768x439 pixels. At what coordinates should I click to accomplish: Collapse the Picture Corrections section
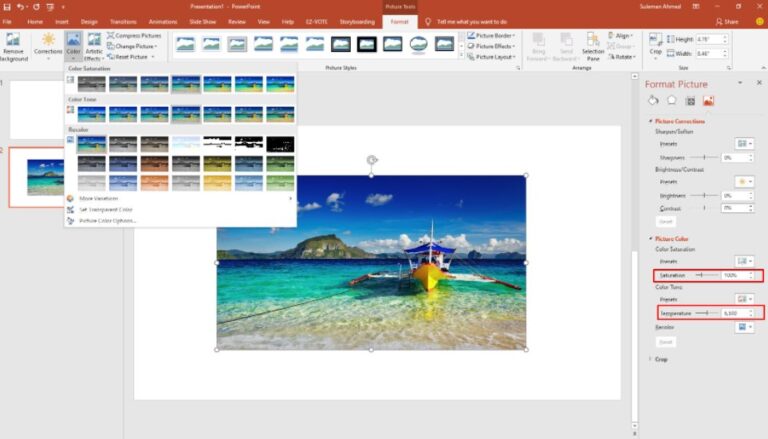(x=650, y=121)
